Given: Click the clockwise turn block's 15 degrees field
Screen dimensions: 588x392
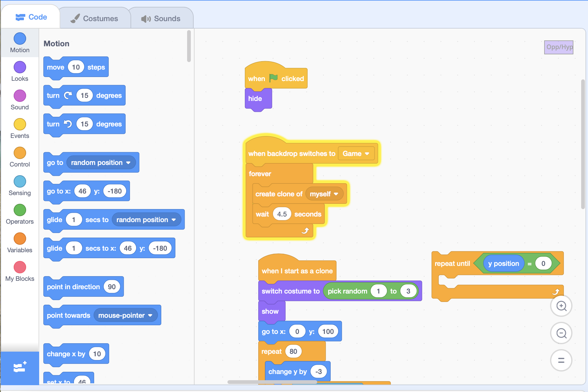Looking at the screenshot, I should pyautogui.click(x=85, y=95).
